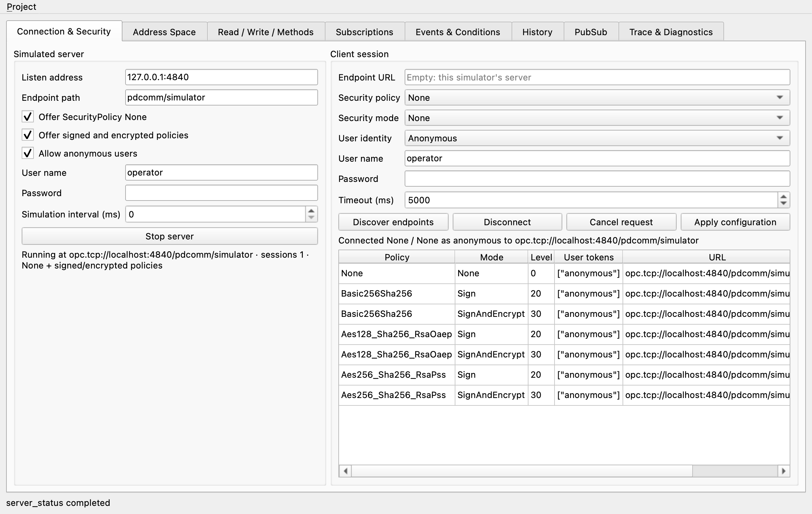The image size is (812, 514).
Task: Select Basic256Sha256 SignAndEncrypt row
Action: 564,314
